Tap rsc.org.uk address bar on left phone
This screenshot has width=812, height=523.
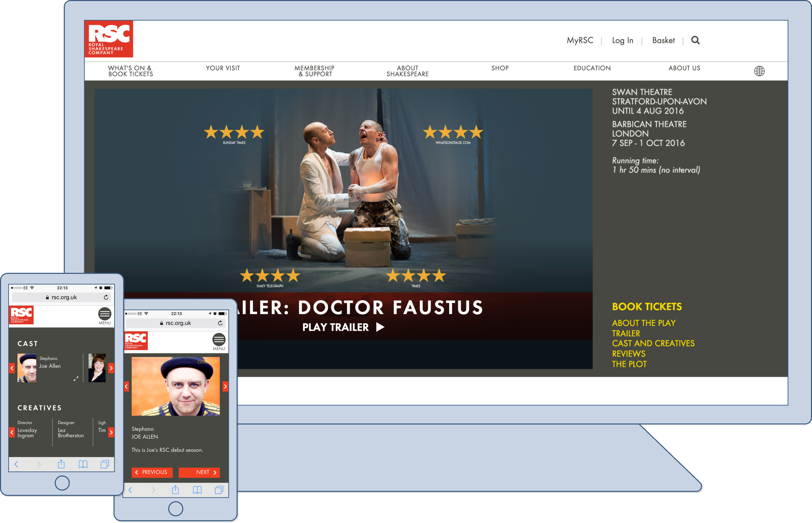point(61,297)
